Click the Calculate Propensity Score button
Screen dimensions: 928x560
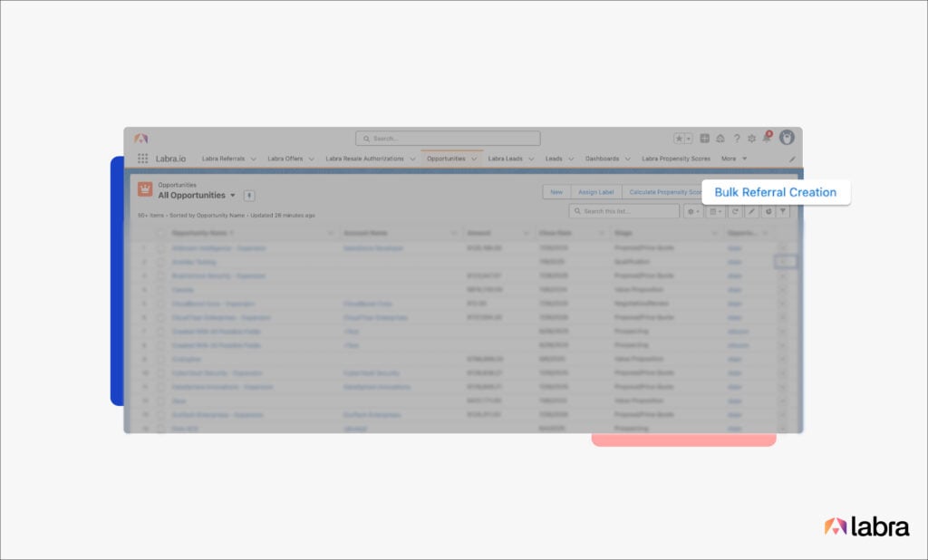(x=662, y=192)
